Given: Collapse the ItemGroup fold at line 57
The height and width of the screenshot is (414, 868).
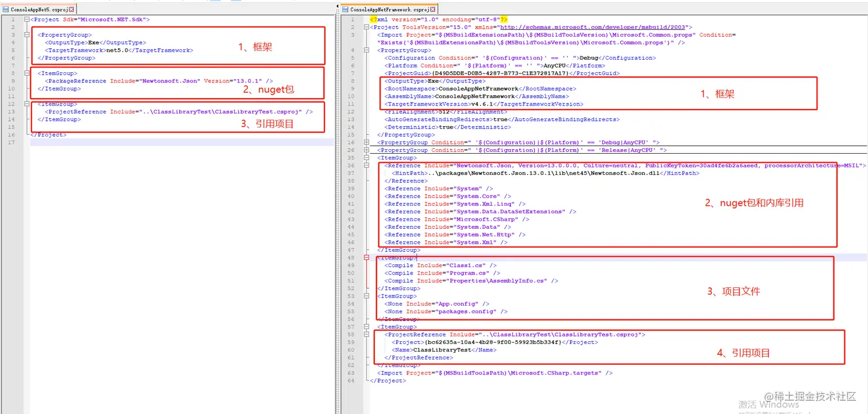Looking at the screenshot, I should pos(367,327).
